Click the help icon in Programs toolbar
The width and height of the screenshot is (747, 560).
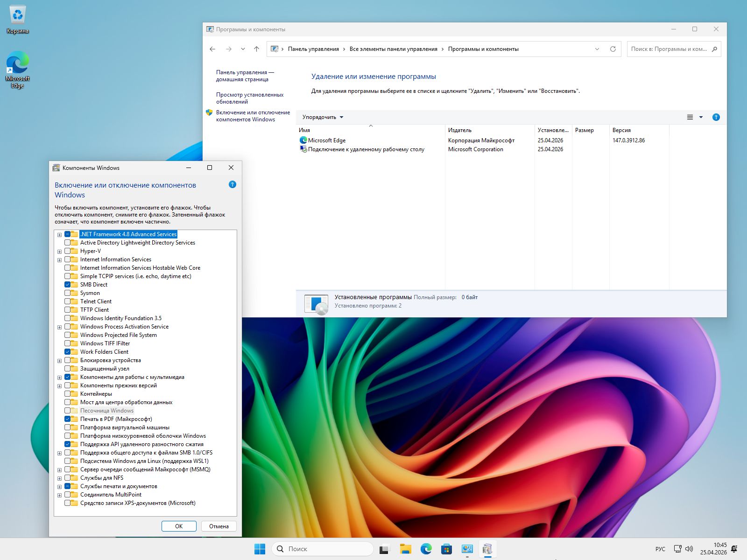(716, 117)
